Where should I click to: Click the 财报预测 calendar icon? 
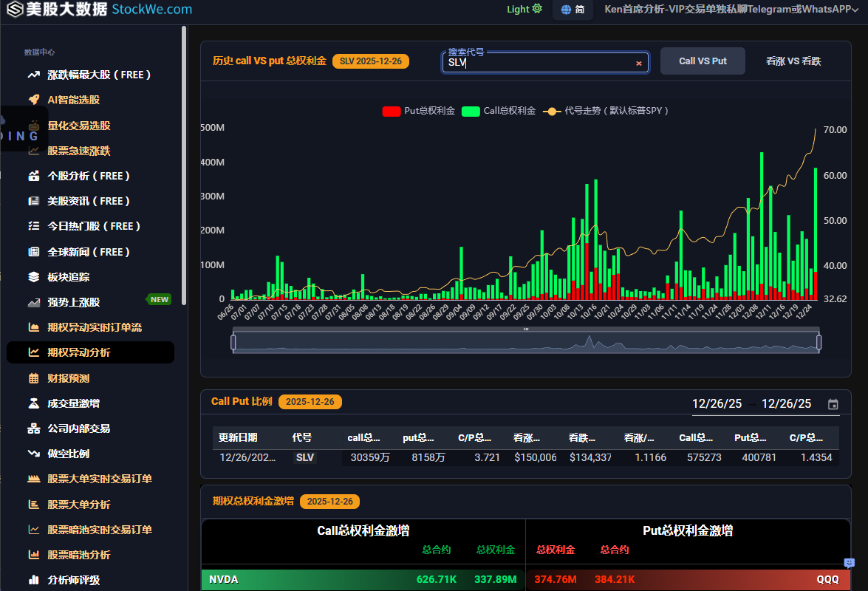pyautogui.click(x=34, y=378)
